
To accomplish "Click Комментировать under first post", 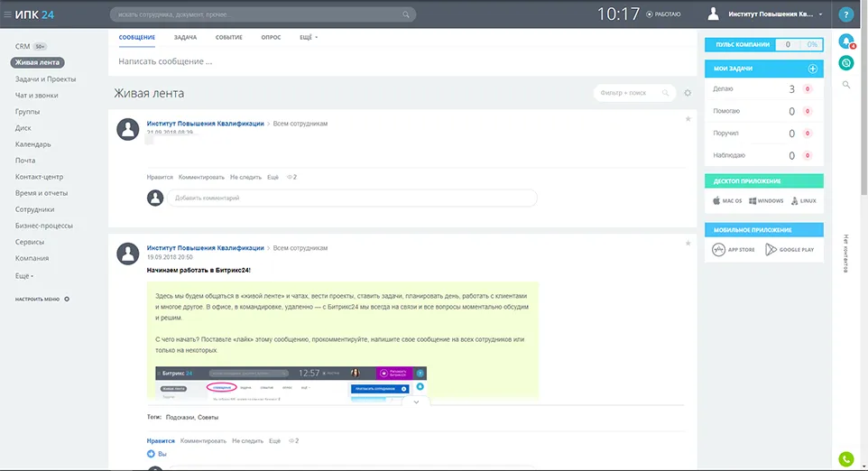I will [201, 177].
